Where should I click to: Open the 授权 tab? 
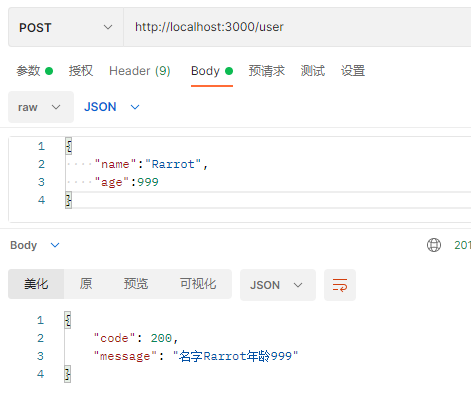click(x=81, y=71)
